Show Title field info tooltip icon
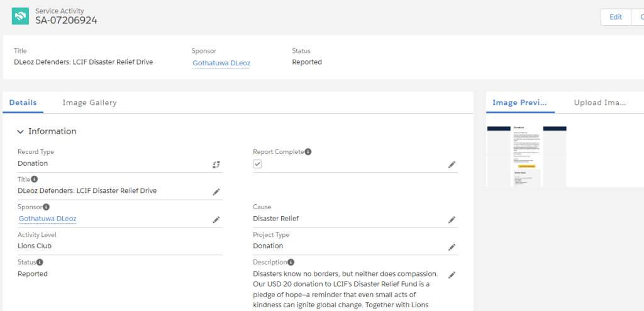Image resolution: width=644 pixels, height=311 pixels. tap(35, 179)
